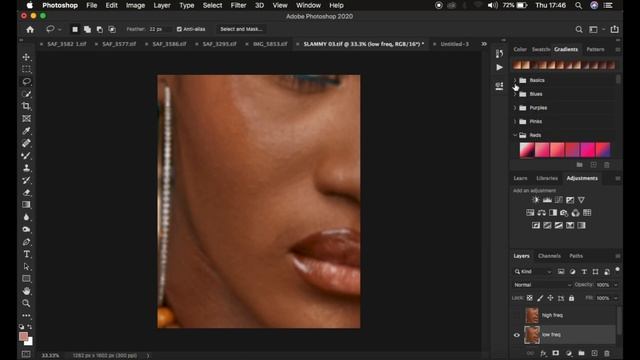Expand the Purples gradient folder
This screenshot has width=640, height=360.
pos(515,108)
